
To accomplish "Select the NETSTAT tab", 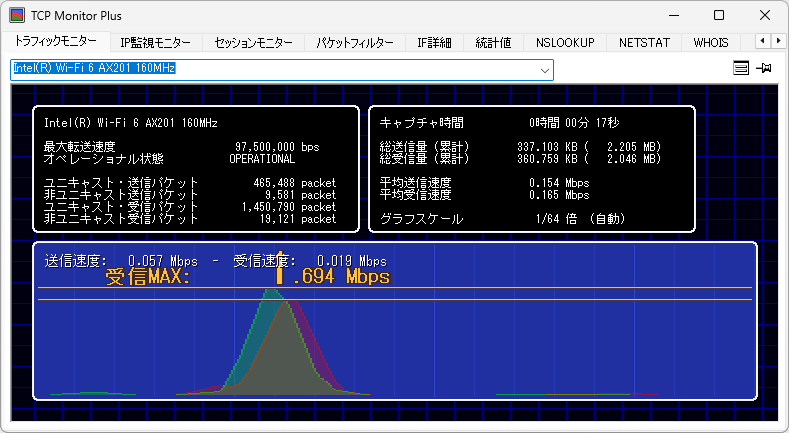I will [x=644, y=43].
